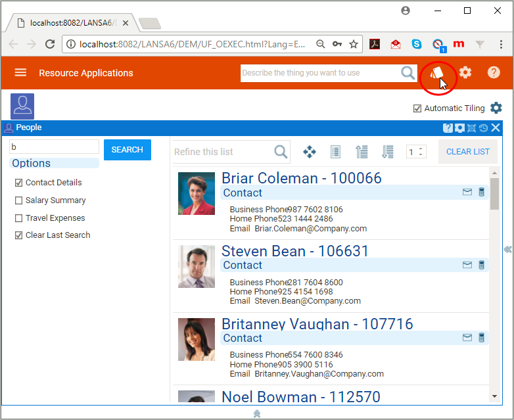Open the history clock icon in People title bar

483,128
